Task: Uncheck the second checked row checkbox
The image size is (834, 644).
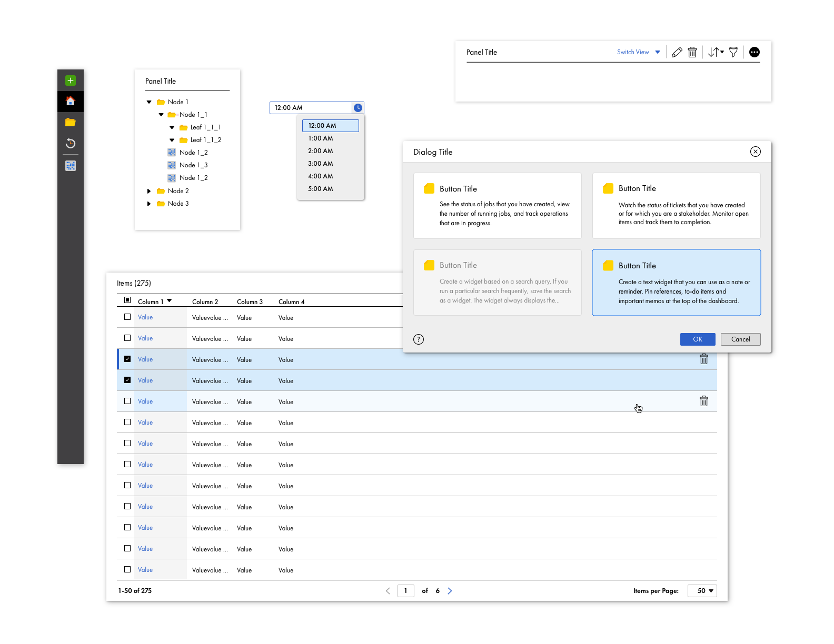Action: click(x=127, y=380)
